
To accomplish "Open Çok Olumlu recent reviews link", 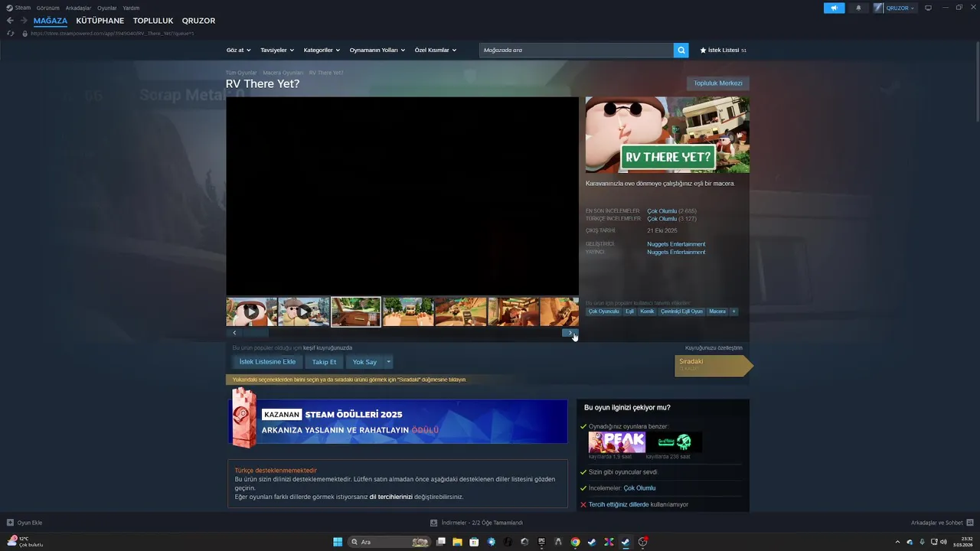I will pyautogui.click(x=661, y=211).
